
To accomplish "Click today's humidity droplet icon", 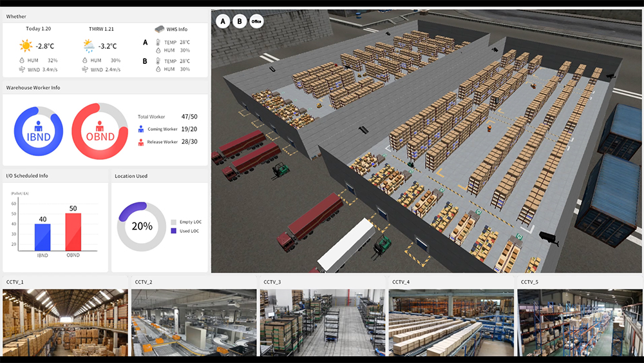I will click(x=23, y=60).
